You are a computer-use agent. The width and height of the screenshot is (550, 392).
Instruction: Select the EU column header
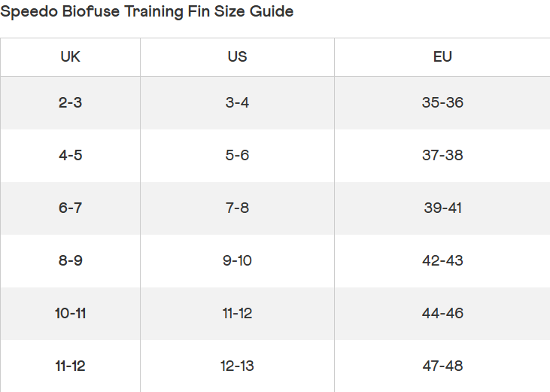click(442, 56)
